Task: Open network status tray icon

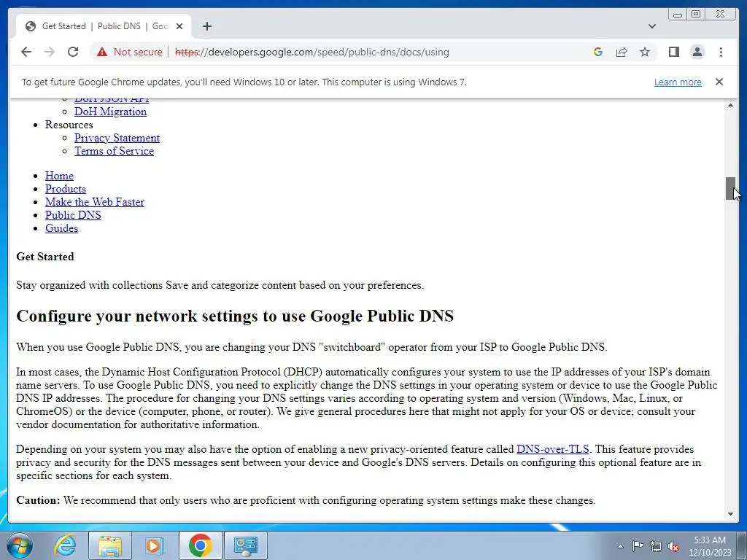Action: click(656, 546)
